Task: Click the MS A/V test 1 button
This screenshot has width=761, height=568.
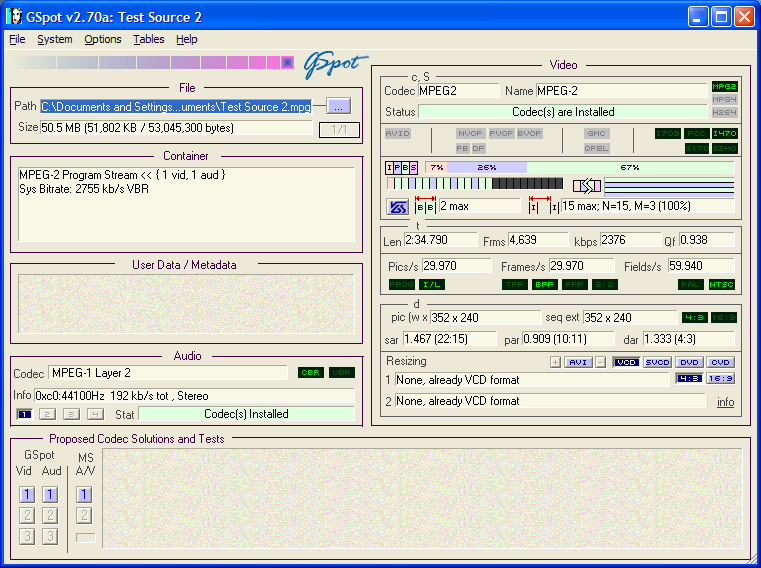Action: click(84, 494)
